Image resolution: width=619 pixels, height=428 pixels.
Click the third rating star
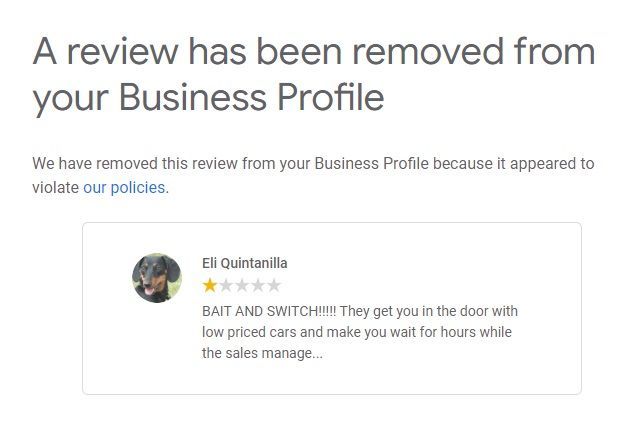click(x=241, y=286)
